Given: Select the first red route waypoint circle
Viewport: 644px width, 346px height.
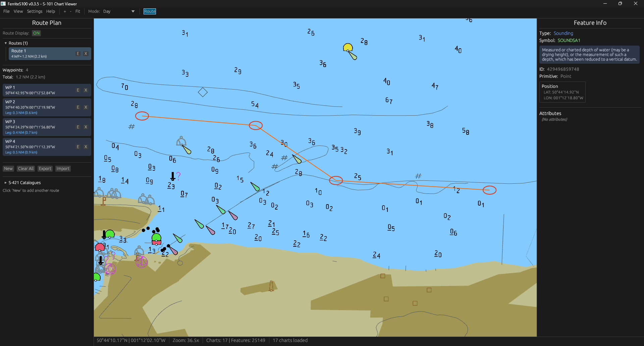Looking at the screenshot, I should pyautogui.click(x=142, y=116).
